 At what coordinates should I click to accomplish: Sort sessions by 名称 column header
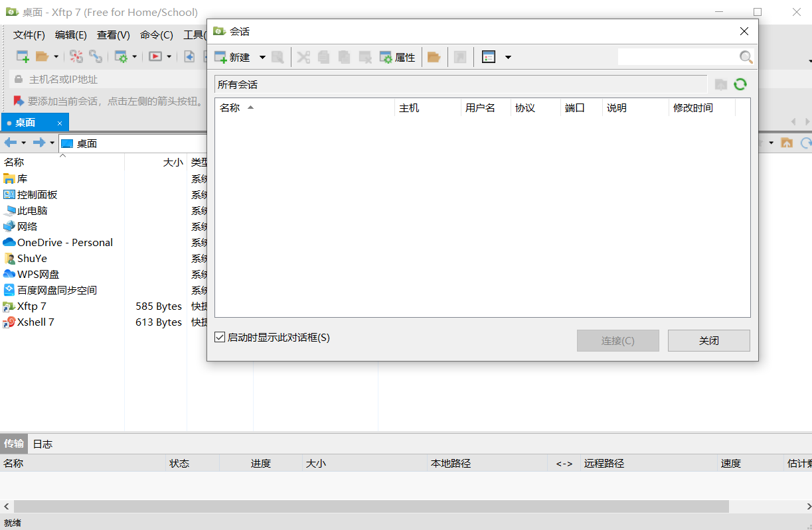coord(230,108)
